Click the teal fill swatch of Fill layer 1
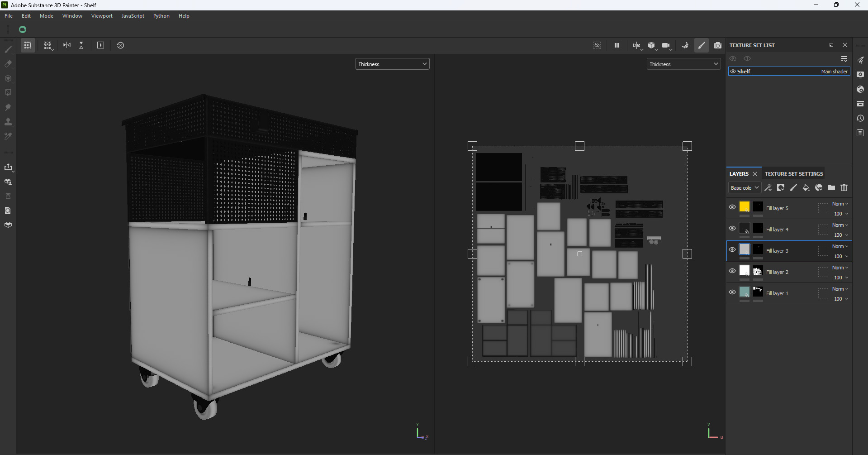 (x=745, y=292)
